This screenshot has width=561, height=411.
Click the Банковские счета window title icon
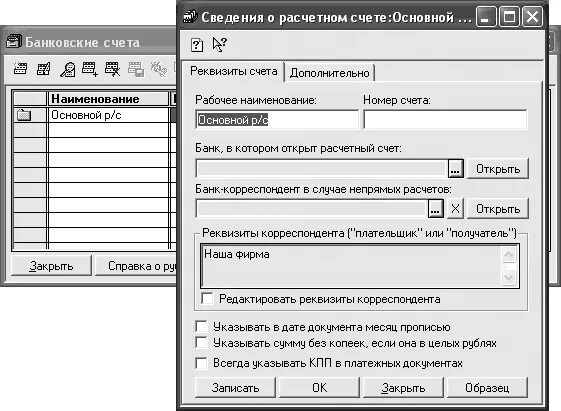(14, 41)
